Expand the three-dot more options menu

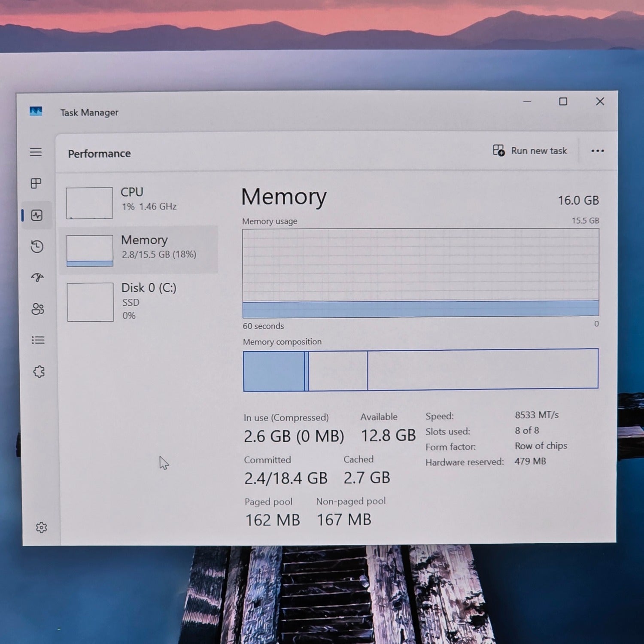coord(597,151)
